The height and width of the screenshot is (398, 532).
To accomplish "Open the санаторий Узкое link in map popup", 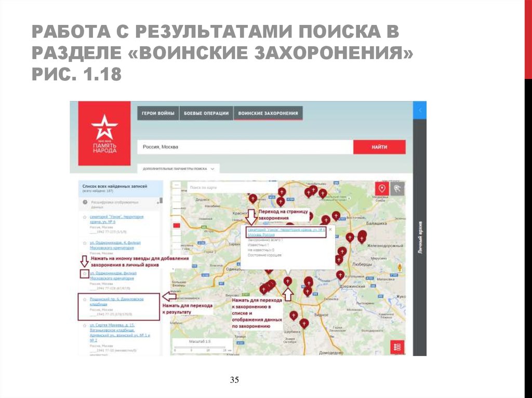I will coord(286,229).
